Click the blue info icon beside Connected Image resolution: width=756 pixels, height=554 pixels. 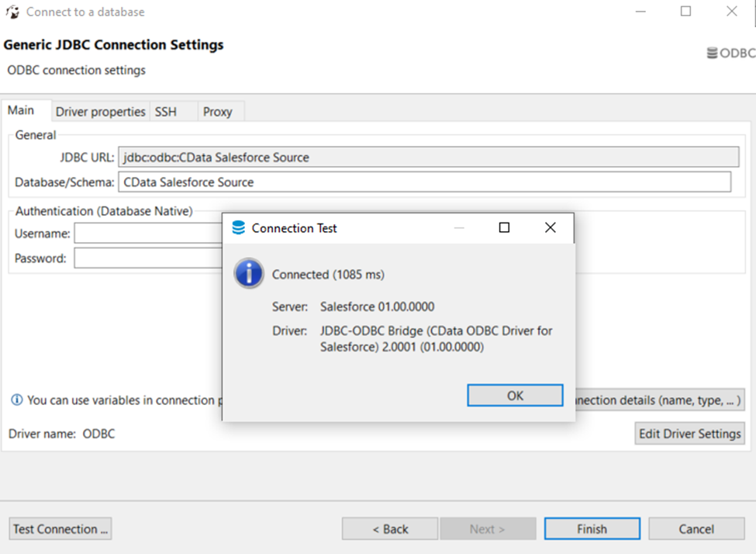point(249,274)
